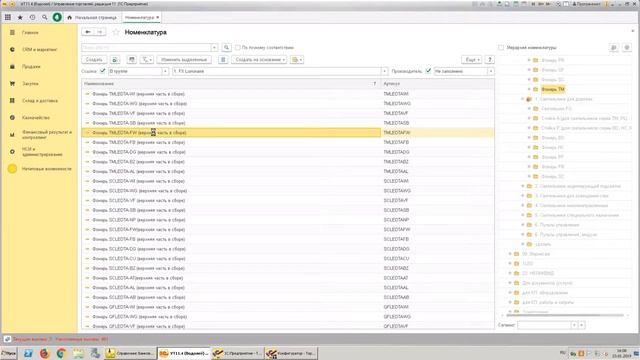Click the Создать button
This screenshot has height=360, width=640.
(x=94, y=60)
